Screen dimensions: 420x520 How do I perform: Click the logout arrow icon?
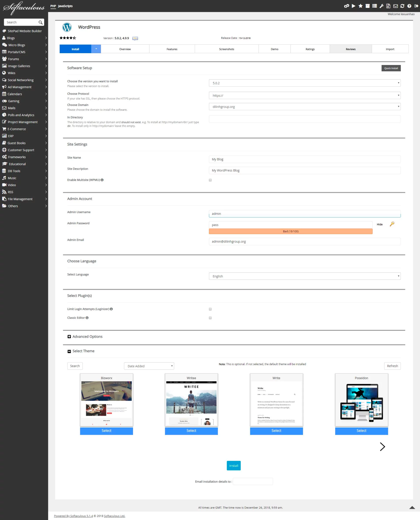[416, 6]
